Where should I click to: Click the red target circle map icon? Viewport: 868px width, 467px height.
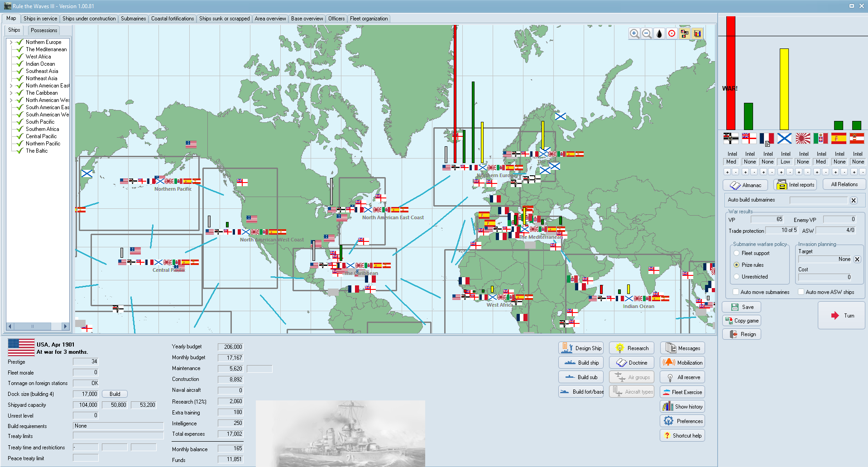(x=672, y=34)
